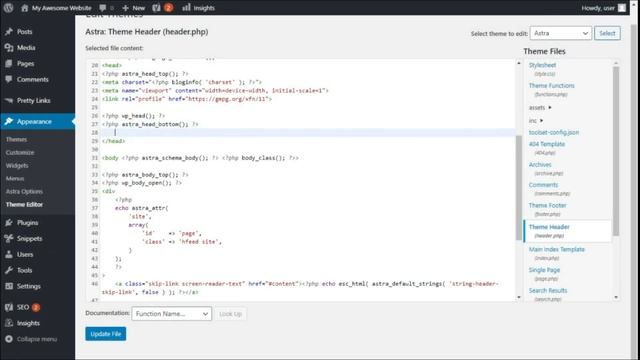Open Theme Editor submenu item
Image resolution: width=640 pixels, height=360 pixels.
point(24,204)
